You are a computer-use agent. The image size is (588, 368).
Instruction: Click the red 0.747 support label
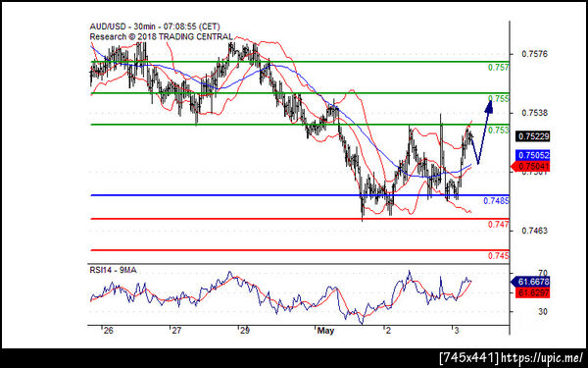tap(499, 225)
